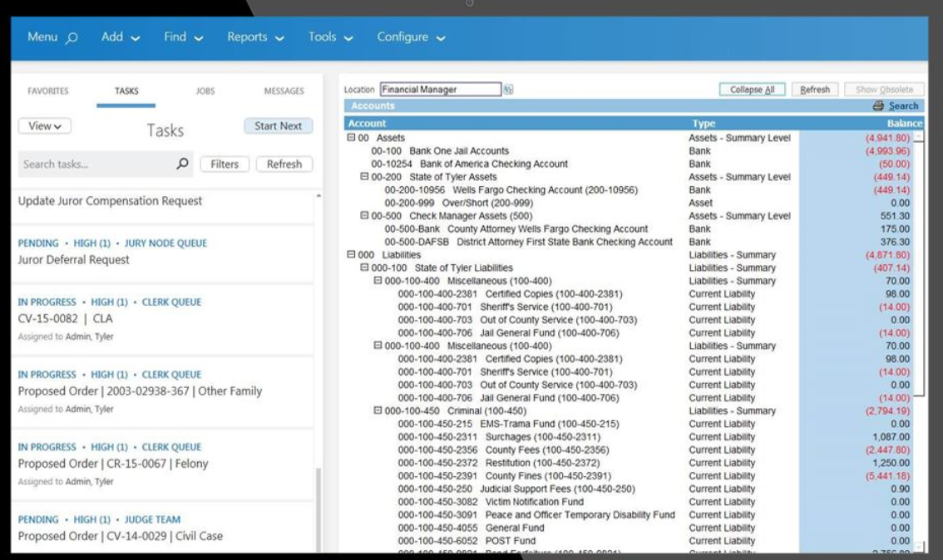The width and height of the screenshot is (943, 560).
Task: Open Juror Deferral Request task
Action: point(73,259)
